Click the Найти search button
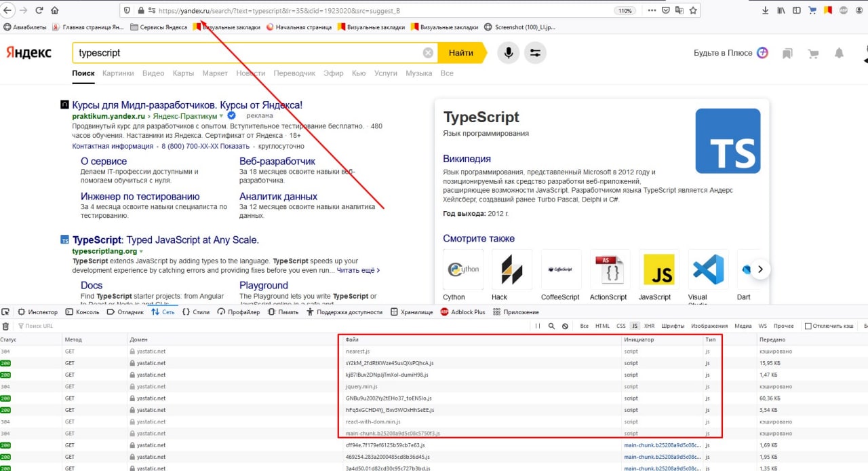 (461, 53)
